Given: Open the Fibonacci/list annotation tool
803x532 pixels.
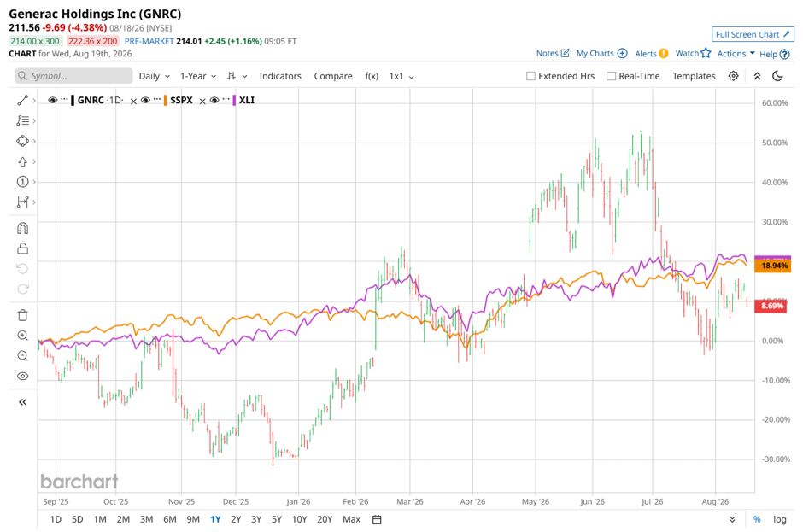Looking at the screenshot, I should click(x=22, y=121).
